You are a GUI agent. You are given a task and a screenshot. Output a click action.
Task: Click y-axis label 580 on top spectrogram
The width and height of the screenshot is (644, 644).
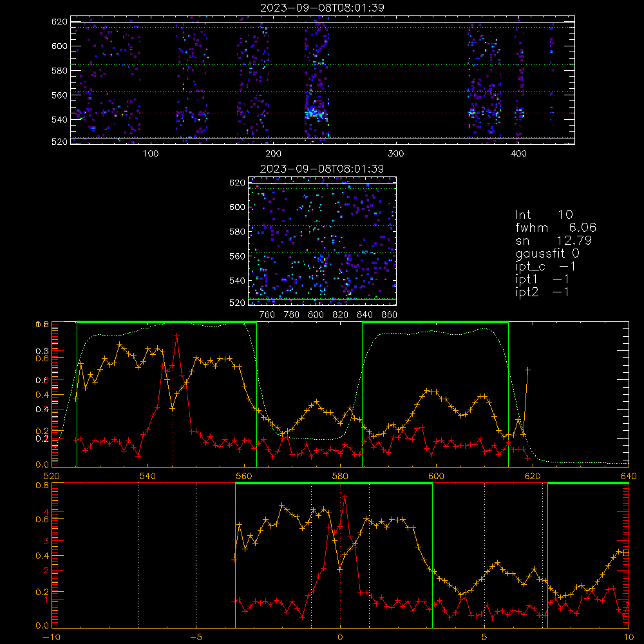click(x=59, y=71)
